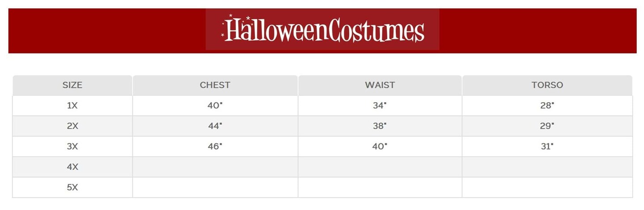
Task: Click the SIZE column header
Action: 72,85
